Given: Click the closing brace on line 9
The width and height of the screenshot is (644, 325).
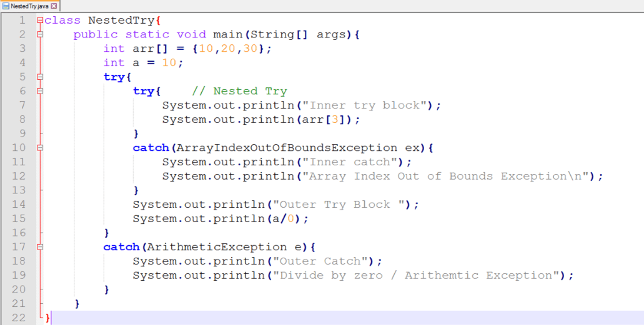Looking at the screenshot, I should click(x=136, y=133).
